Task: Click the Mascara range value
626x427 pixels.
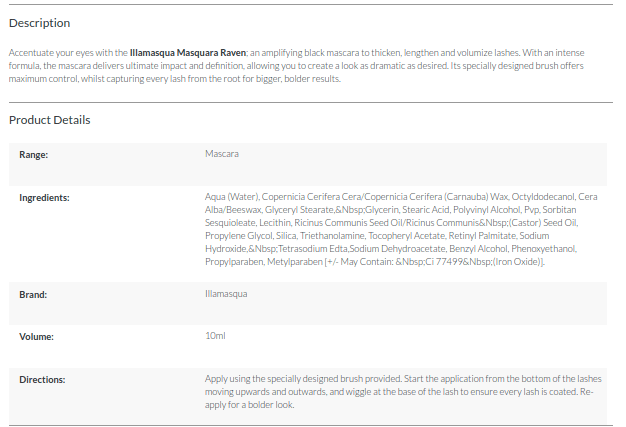Action: [x=221, y=155]
